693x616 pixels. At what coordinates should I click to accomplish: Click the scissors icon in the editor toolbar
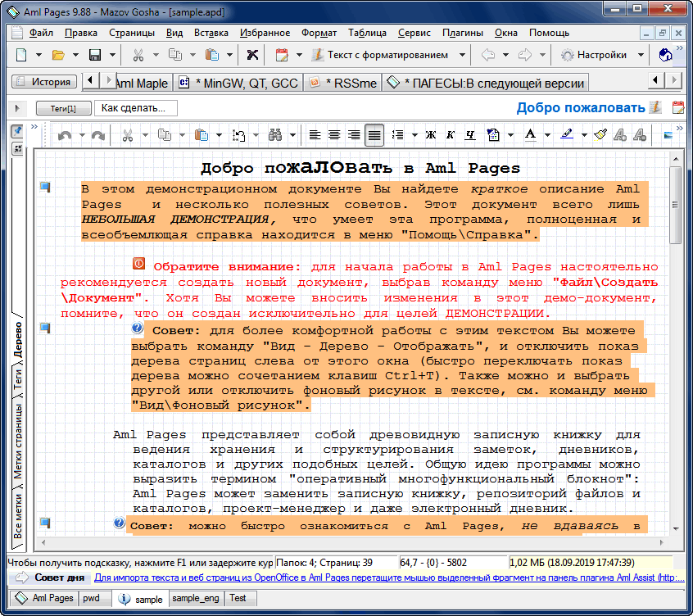tap(128, 135)
